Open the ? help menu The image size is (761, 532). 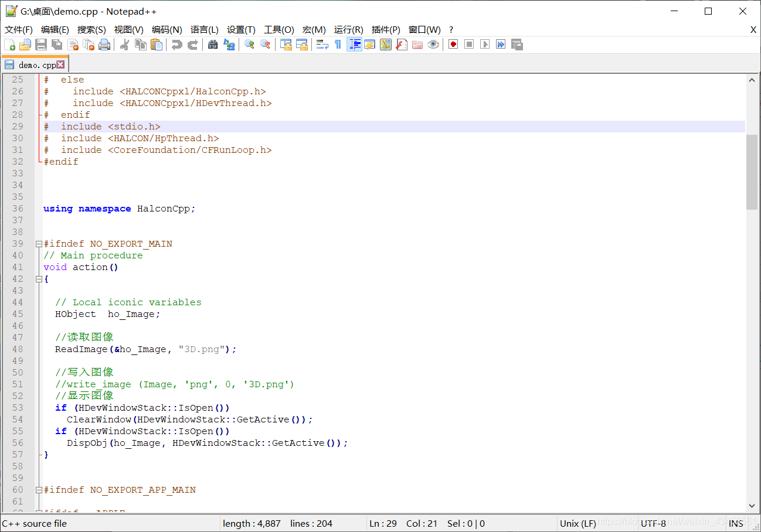[451, 30]
